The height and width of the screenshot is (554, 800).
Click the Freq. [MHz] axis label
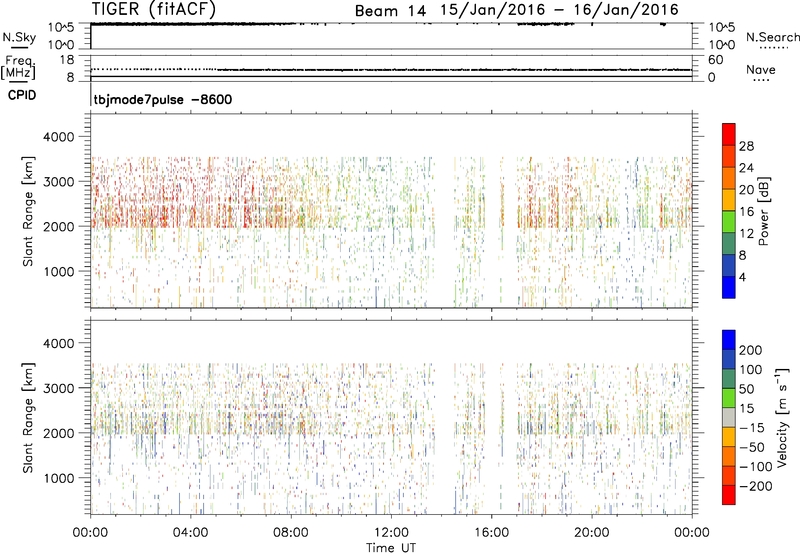click(19, 67)
